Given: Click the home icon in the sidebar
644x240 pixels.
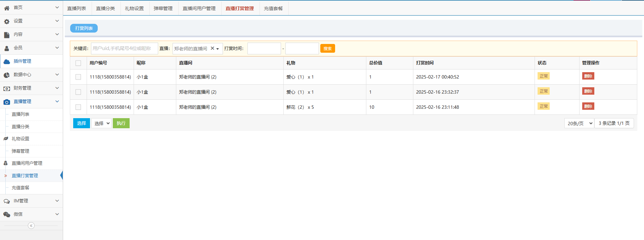Looking at the screenshot, I should (7, 8).
